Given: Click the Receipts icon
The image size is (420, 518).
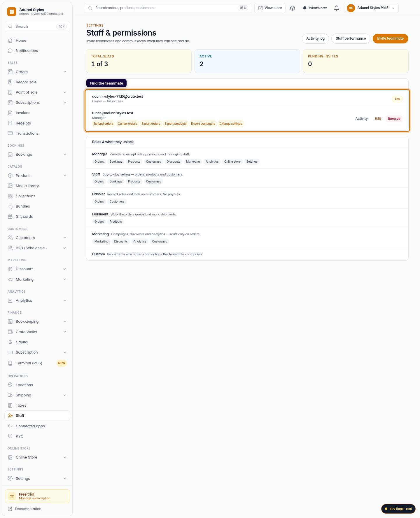Looking at the screenshot, I should tap(10, 123).
